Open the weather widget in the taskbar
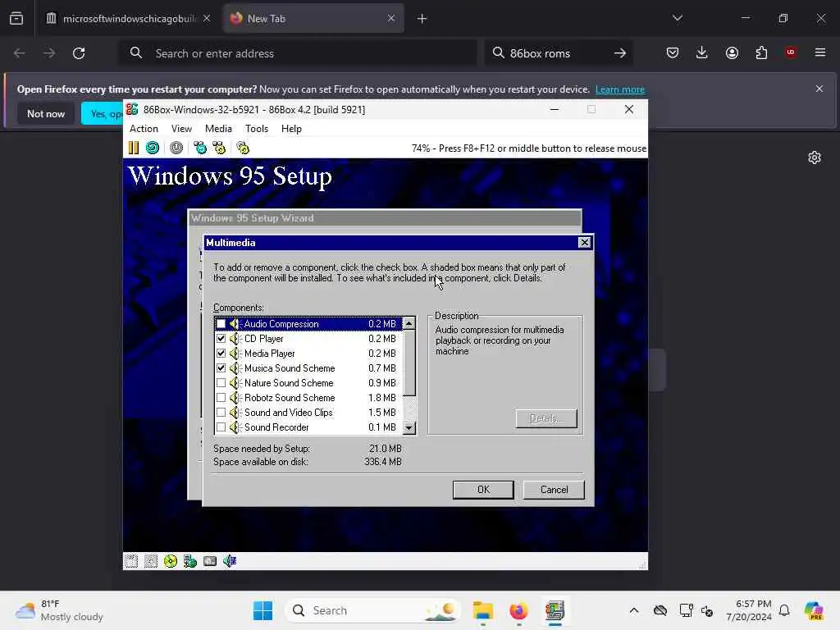This screenshot has height=630, width=840. click(x=59, y=610)
